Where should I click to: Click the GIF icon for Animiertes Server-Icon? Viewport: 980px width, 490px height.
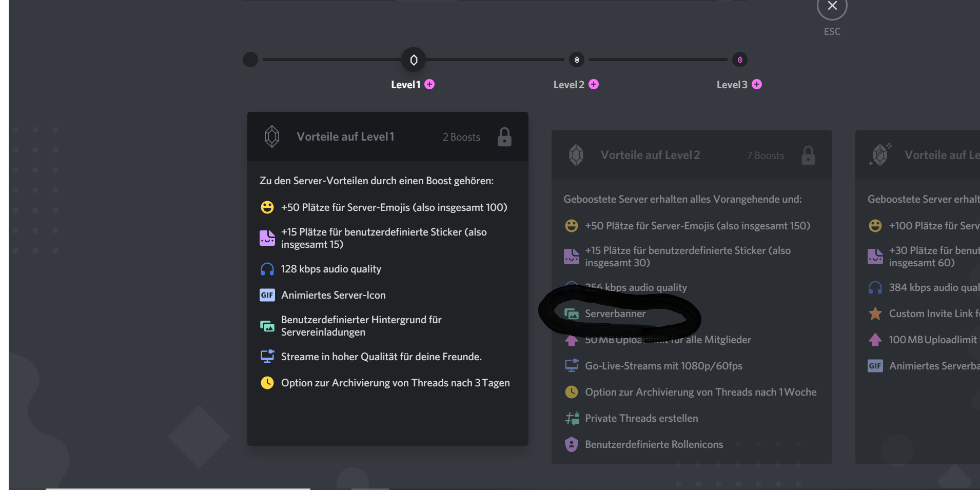pos(267,295)
